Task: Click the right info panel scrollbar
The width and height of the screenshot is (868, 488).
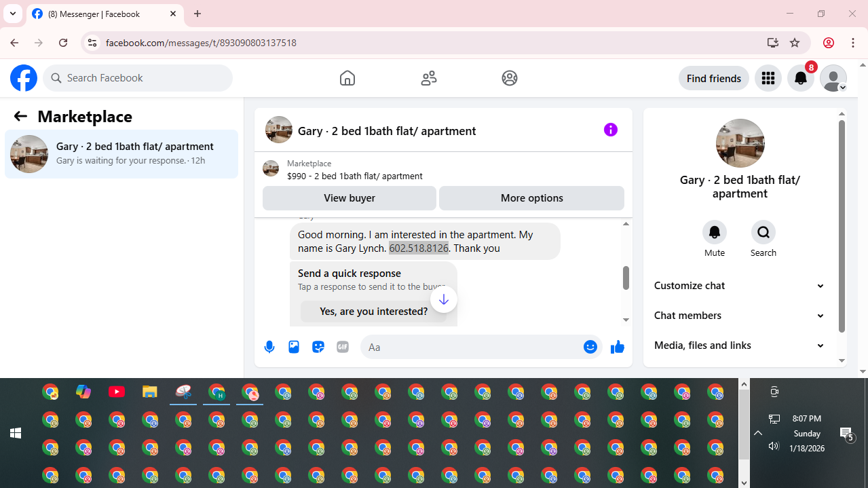Action: [842, 226]
